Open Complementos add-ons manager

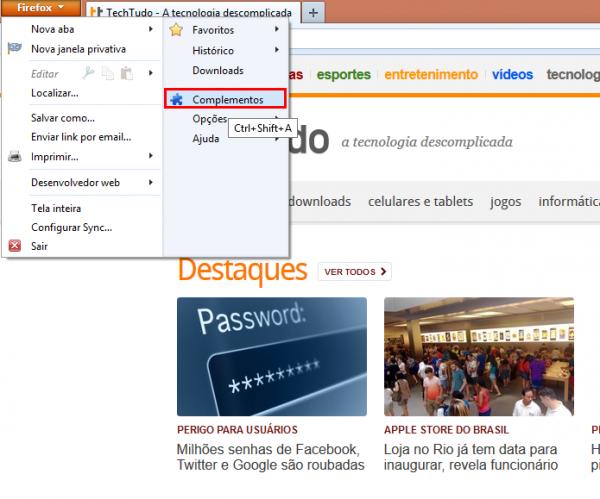[225, 99]
